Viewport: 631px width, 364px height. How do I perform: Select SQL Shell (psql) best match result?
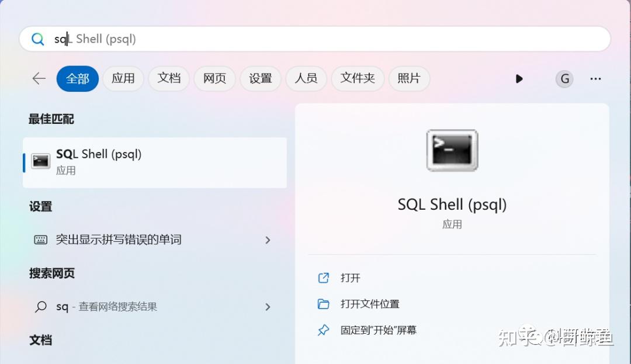point(155,162)
